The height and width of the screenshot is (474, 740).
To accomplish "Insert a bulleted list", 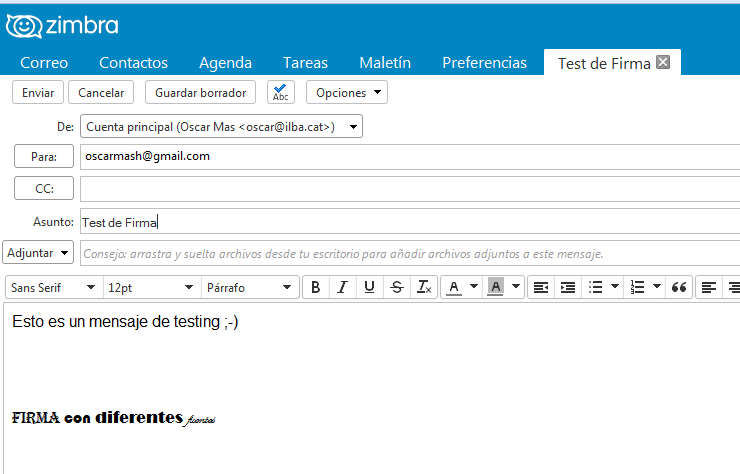I will [596, 287].
